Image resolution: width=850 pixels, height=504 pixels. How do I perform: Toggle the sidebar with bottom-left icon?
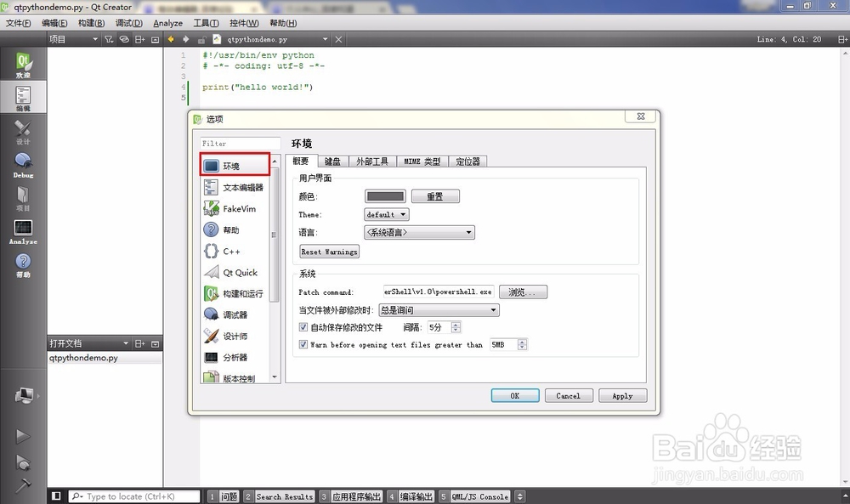pos(56,496)
